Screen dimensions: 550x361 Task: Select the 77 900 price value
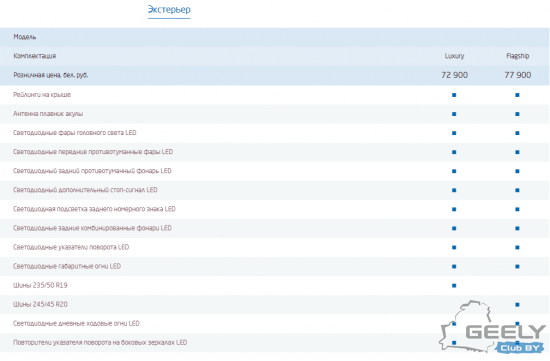click(x=518, y=75)
